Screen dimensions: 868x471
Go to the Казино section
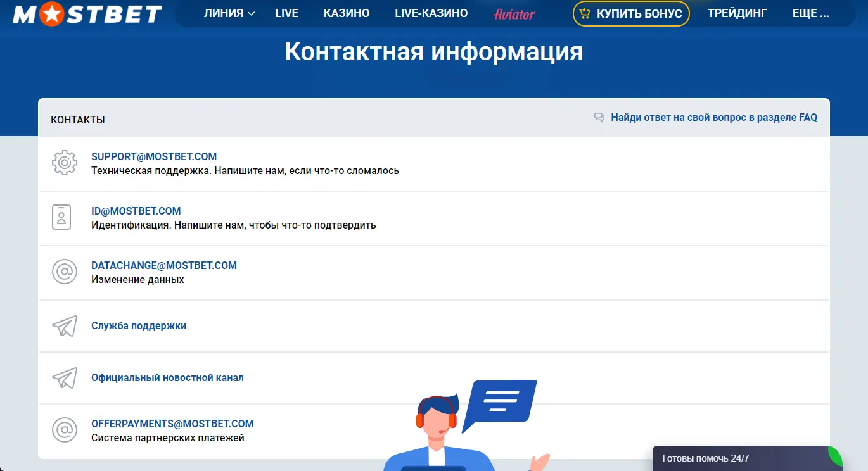pyautogui.click(x=347, y=13)
